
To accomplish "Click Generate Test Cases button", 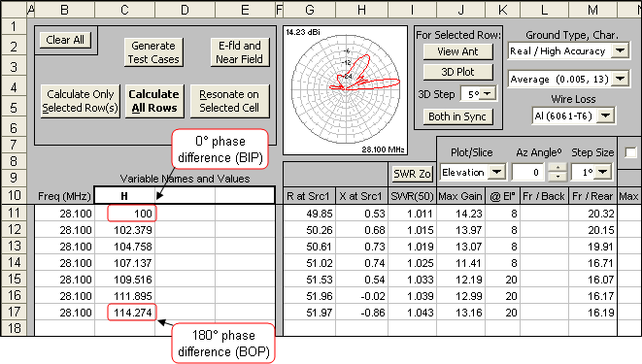I will 153,52.
